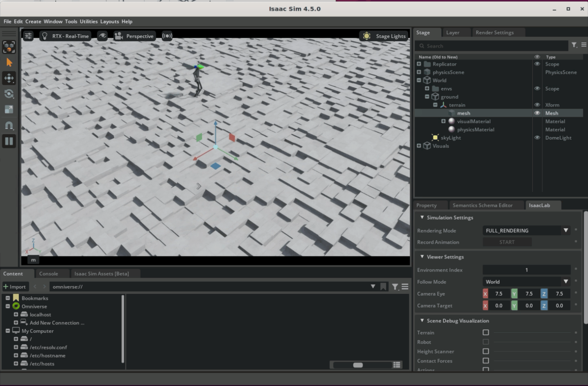Viewport: 588px width, 386px height.
Task: Enable Contact Forces visualization checkbox
Action: pyautogui.click(x=486, y=361)
